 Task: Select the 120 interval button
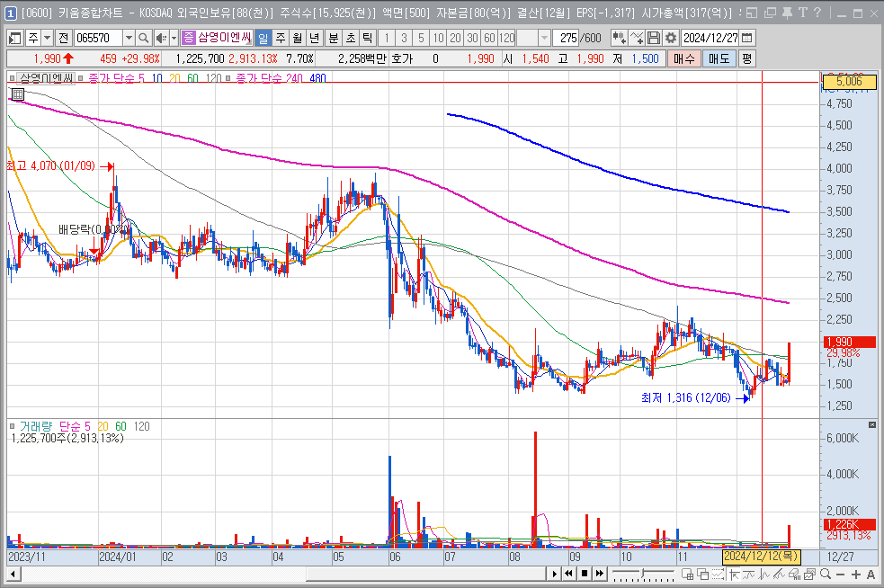(x=507, y=38)
